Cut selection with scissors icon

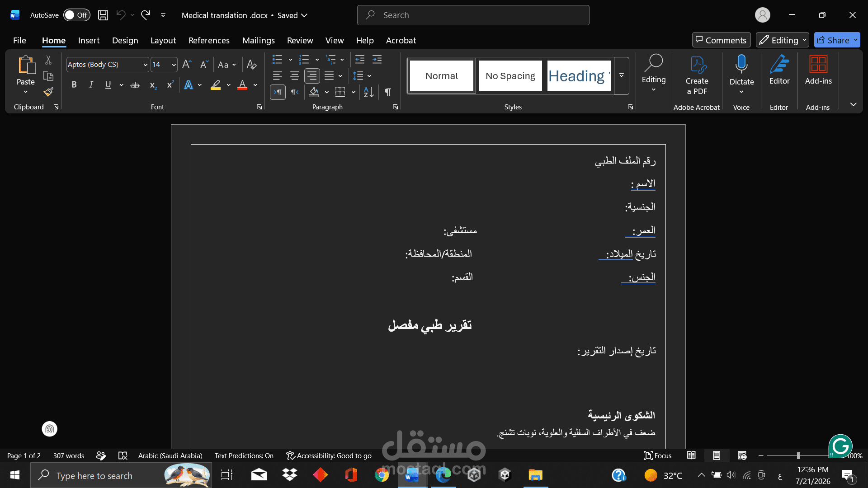tap(48, 60)
